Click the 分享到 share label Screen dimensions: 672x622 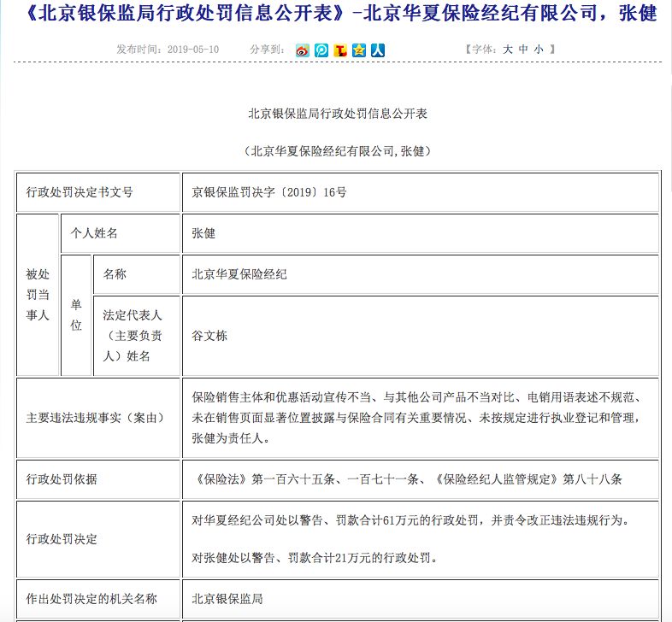coord(268,50)
